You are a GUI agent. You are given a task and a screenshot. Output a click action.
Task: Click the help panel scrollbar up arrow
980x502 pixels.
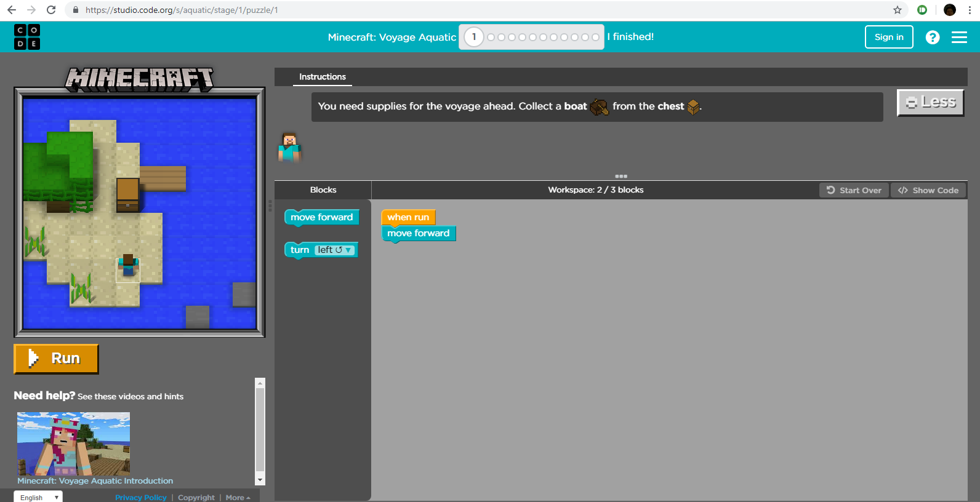(x=260, y=383)
